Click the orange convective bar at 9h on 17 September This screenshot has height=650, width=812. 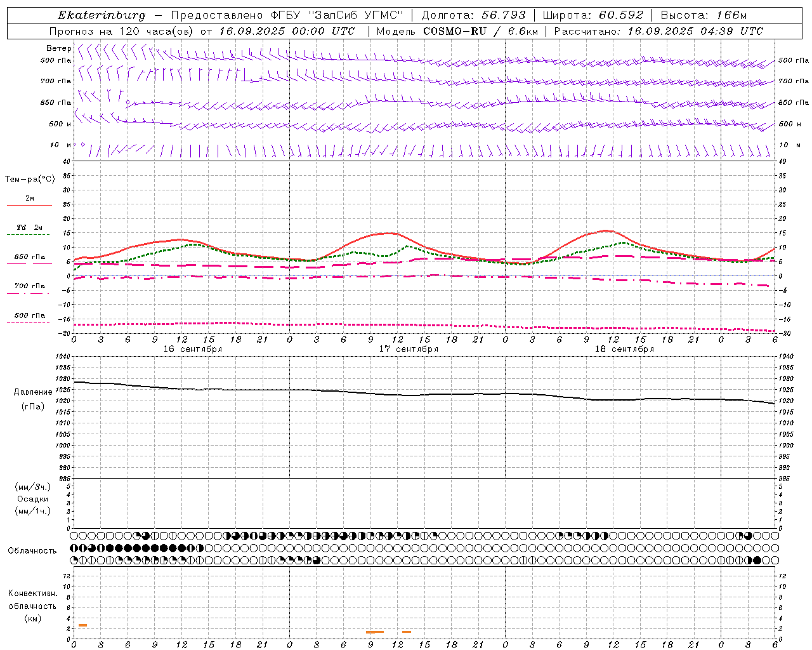[375, 632]
